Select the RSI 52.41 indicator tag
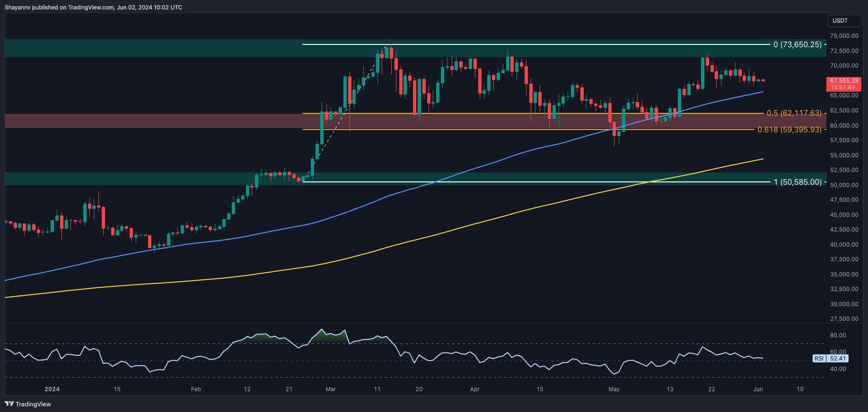868x412 pixels. point(831,359)
